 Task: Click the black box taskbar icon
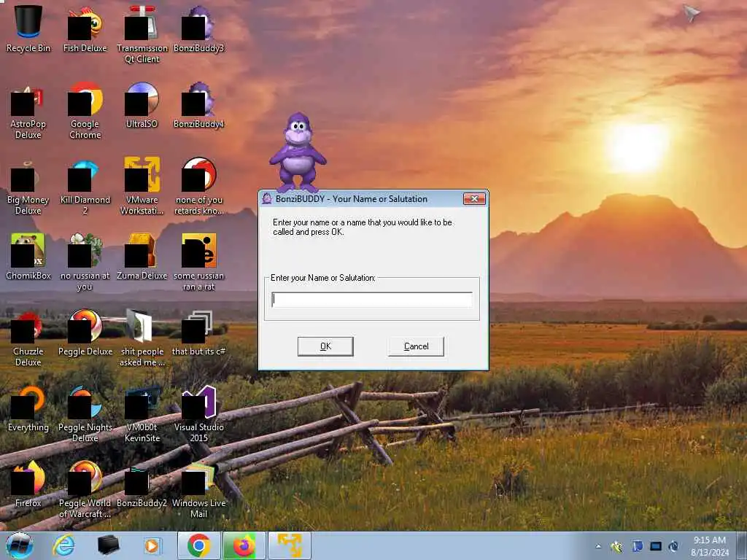[108, 545]
